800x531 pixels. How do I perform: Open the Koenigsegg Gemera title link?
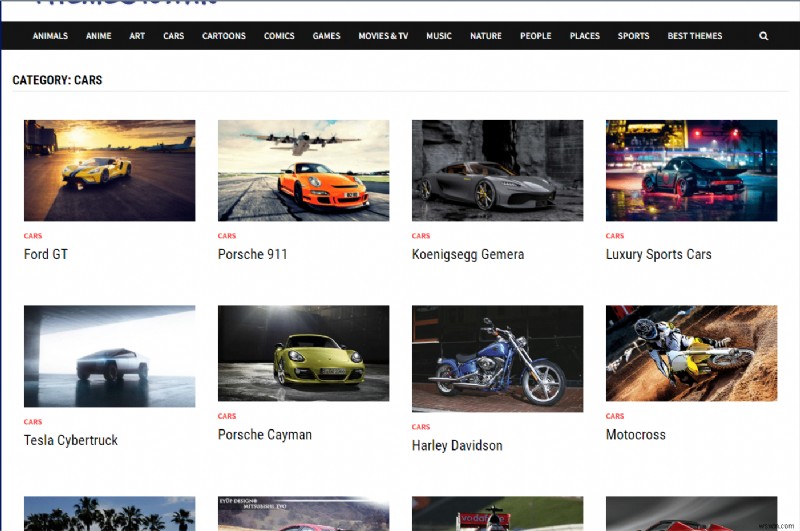468,255
